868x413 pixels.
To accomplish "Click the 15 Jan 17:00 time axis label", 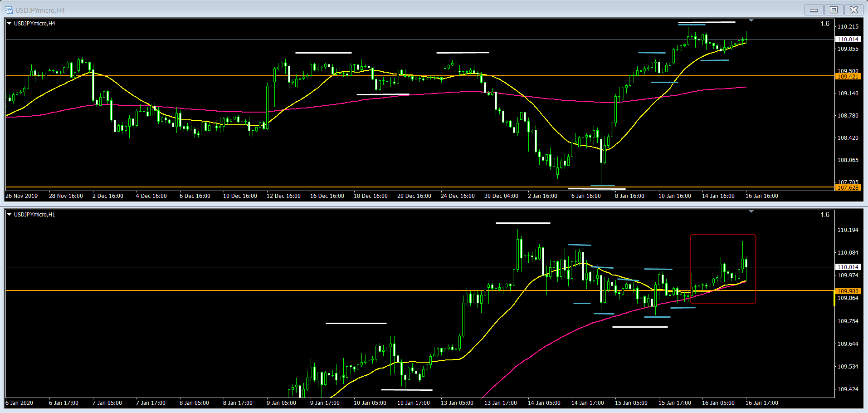I will point(675,403).
